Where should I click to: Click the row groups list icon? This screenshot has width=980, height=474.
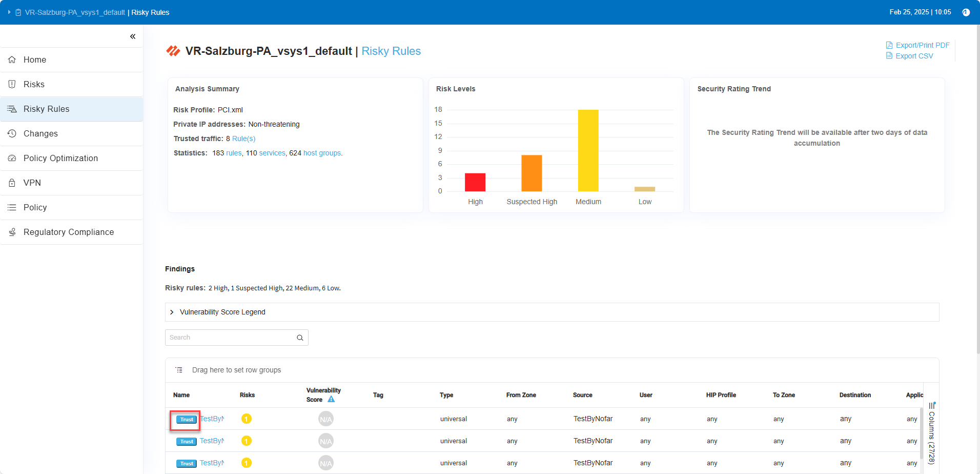point(179,370)
